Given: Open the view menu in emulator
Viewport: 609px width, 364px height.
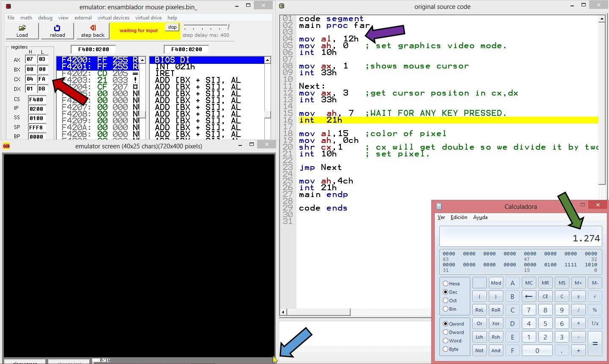Looking at the screenshot, I should 63,18.
